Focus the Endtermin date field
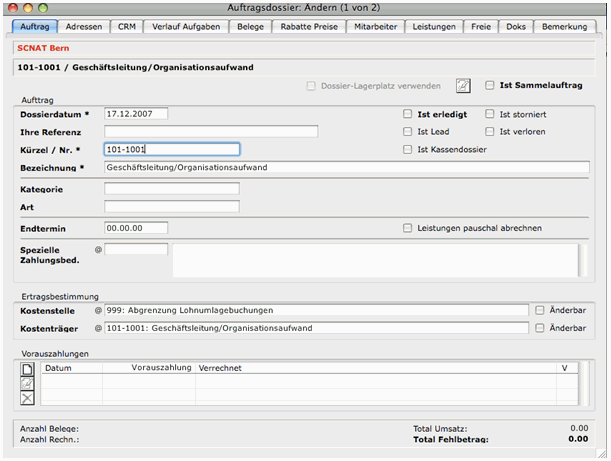 (136, 228)
